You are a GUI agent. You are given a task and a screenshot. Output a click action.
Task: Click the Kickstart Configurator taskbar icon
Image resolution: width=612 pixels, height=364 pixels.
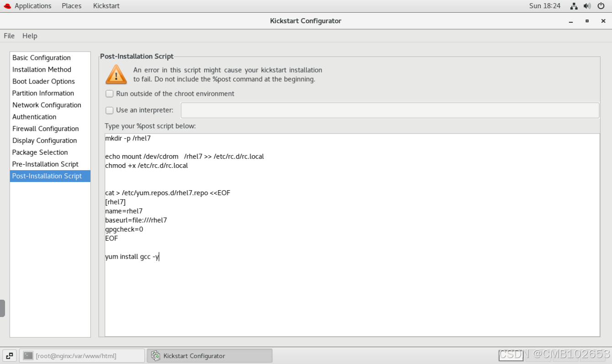(156, 356)
